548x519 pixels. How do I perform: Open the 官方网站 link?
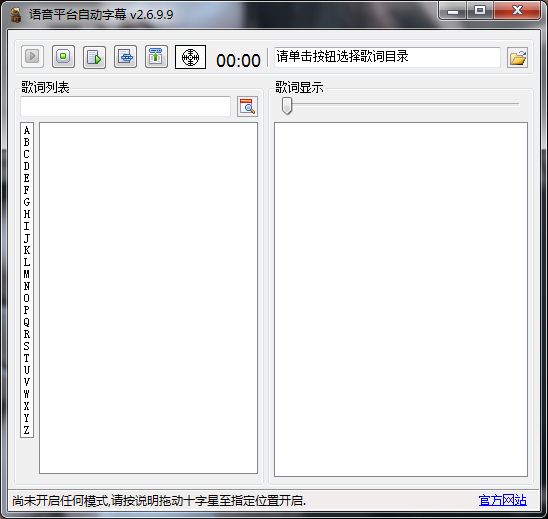point(503,500)
